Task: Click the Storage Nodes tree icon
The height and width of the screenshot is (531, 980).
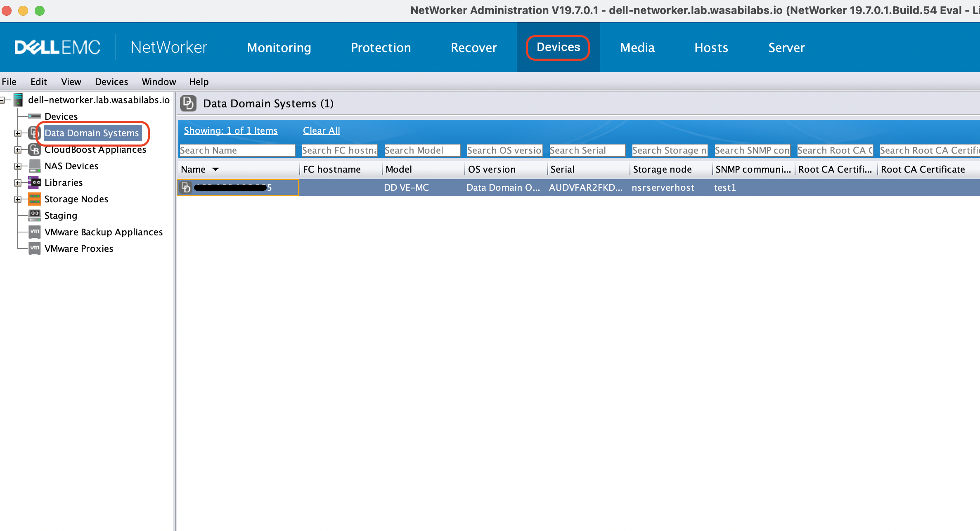Action: [x=35, y=199]
